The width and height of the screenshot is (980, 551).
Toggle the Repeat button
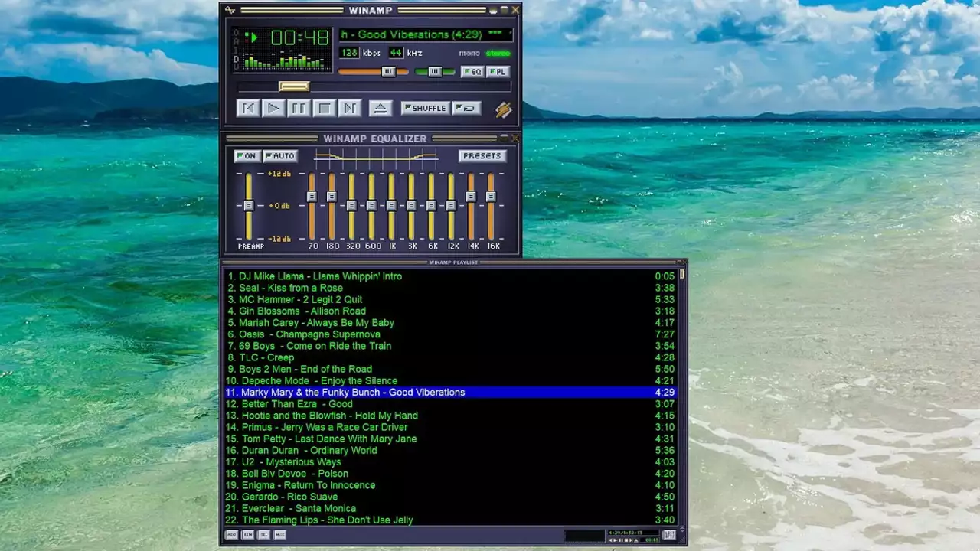pos(466,109)
